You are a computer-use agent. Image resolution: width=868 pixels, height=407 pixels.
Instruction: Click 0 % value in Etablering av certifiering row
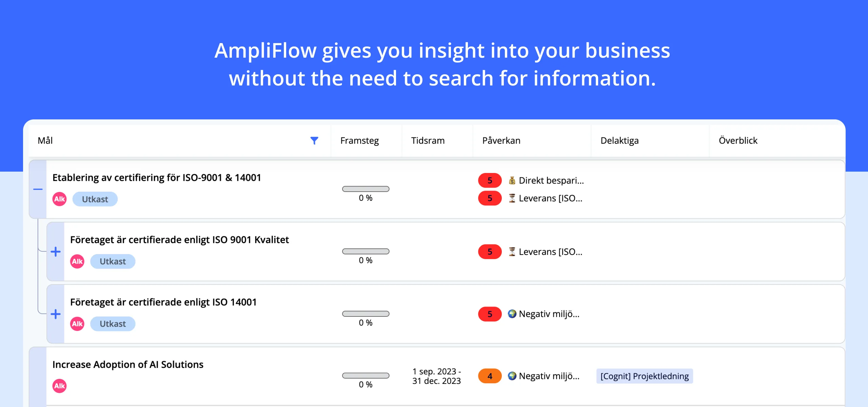click(366, 198)
